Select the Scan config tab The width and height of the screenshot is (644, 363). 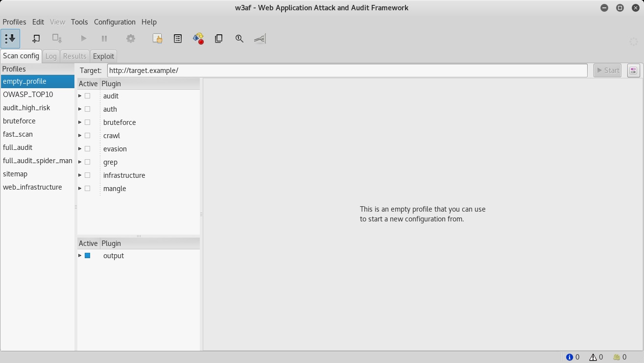click(21, 56)
